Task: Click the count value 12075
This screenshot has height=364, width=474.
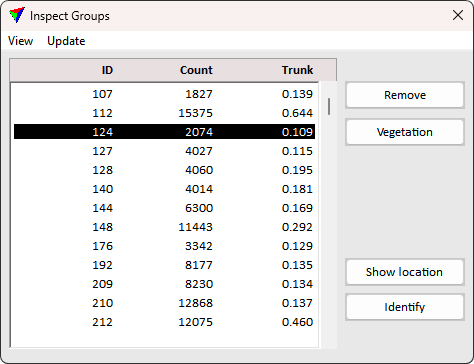Action: tap(195, 322)
